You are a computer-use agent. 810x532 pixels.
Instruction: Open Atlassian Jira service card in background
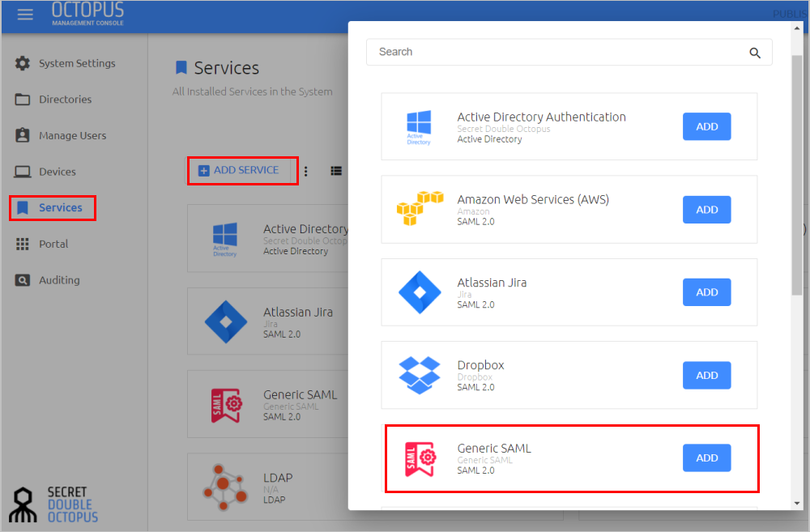(x=268, y=321)
